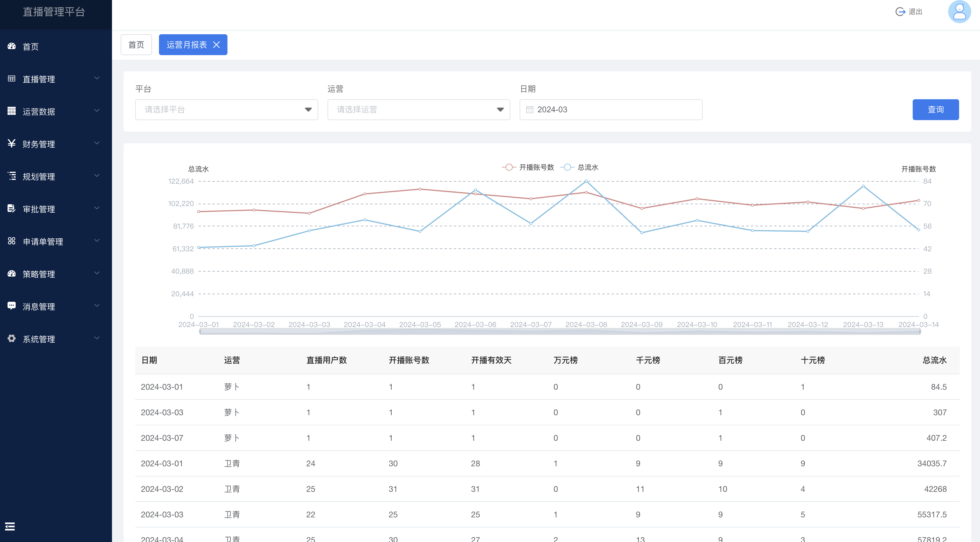Click the 2024-03 date input field

pyautogui.click(x=611, y=110)
